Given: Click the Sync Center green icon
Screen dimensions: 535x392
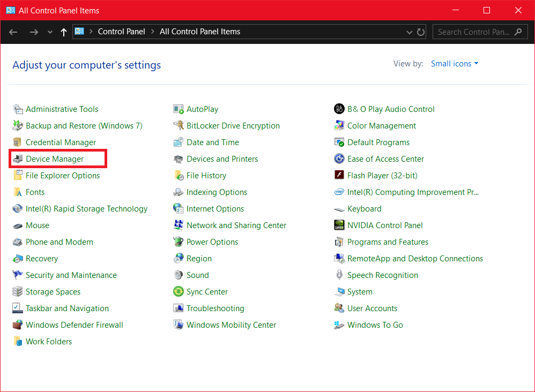Looking at the screenshot, I should pos(179,292).
